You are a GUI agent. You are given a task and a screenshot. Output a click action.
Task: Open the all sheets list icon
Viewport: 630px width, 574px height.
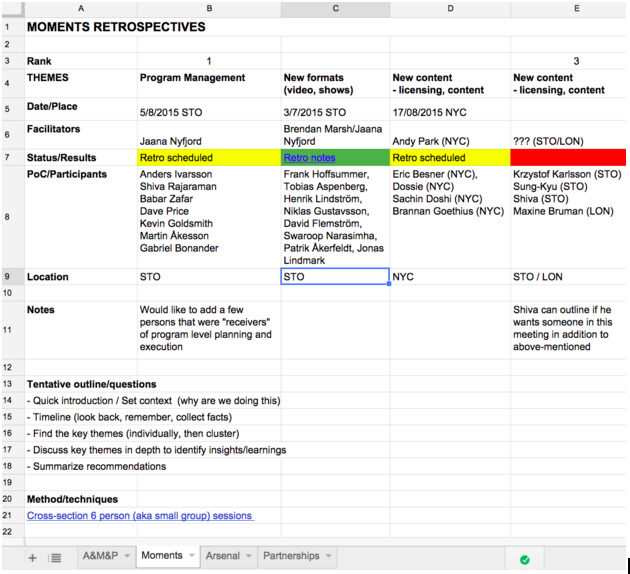55,558
